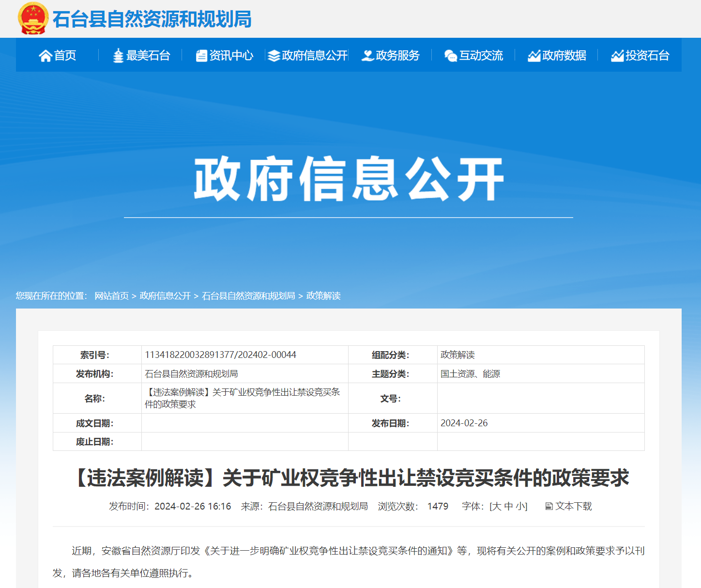
Task: Open the 最美石台 menu item
Action: point(148,56)
